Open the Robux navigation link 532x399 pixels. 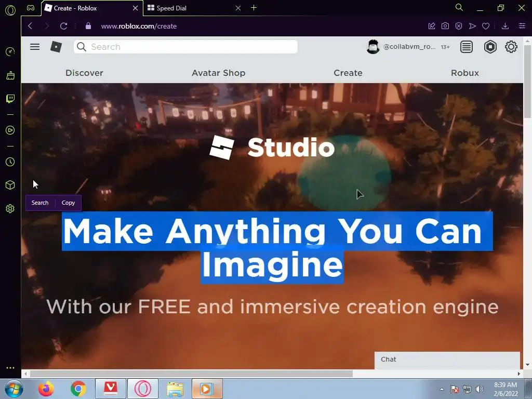465,73
